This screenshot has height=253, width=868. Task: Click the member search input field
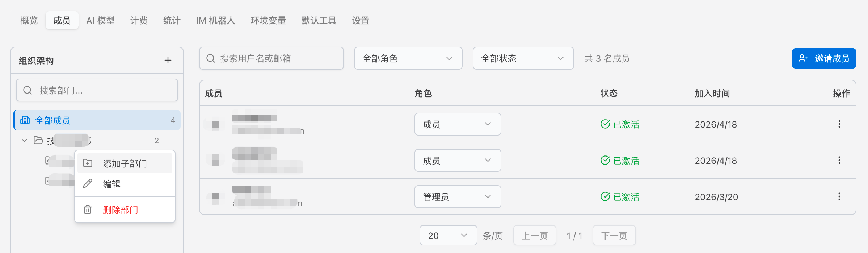(x=271, y=58)
